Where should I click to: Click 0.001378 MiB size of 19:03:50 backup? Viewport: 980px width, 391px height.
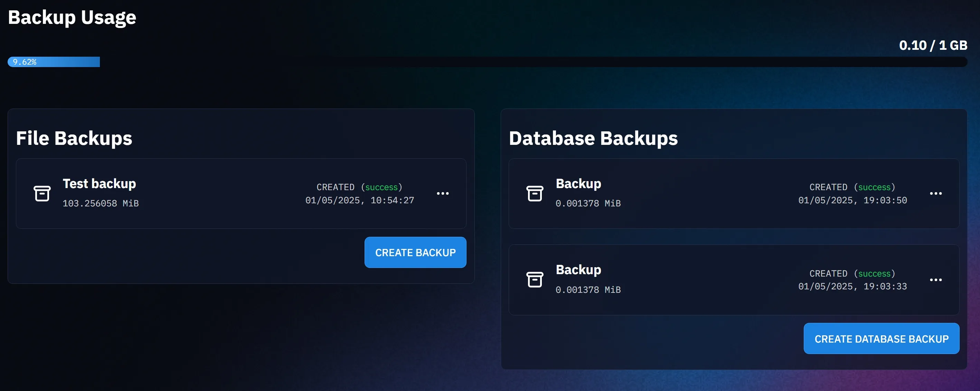point(588,203)
